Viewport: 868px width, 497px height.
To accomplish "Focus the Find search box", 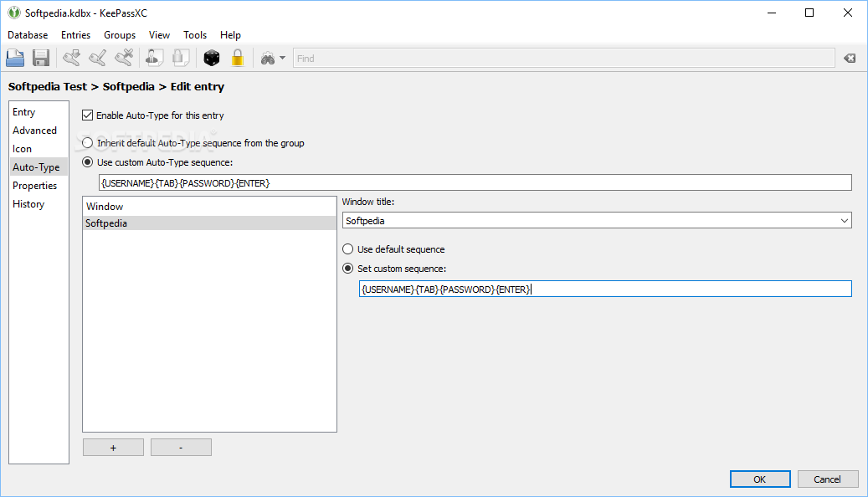I will [563, 58].
